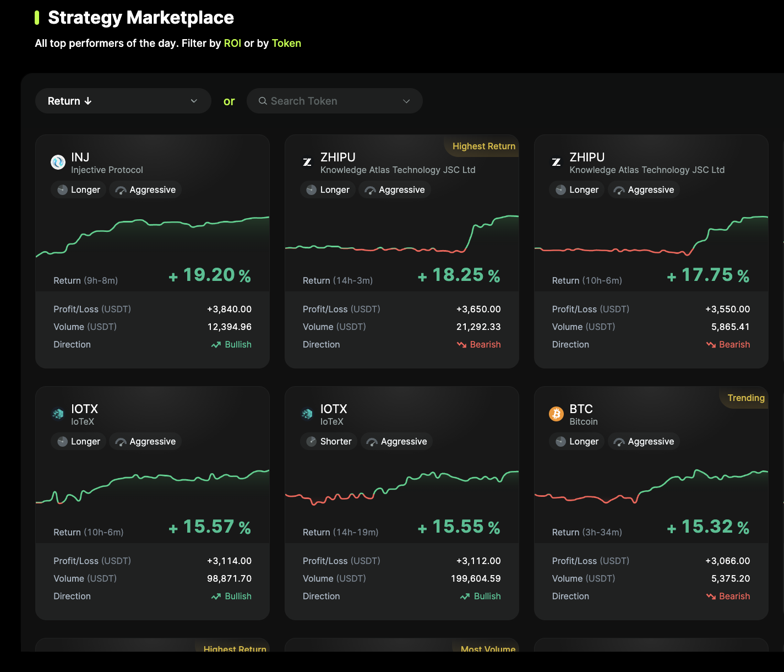Click the clock icon in BTC's Longer tag
Image resolution: width=784 pixels, height=672 pixels.
point(560,442)
